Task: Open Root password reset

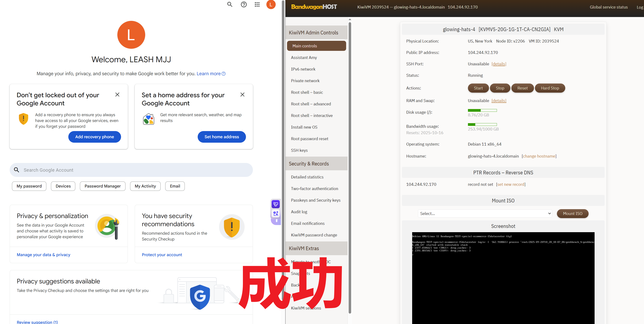Action: (x=309, y=139)
